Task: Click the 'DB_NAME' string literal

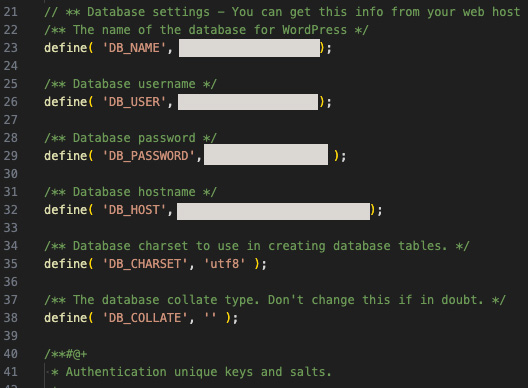Action: click(x=134, y=48)
